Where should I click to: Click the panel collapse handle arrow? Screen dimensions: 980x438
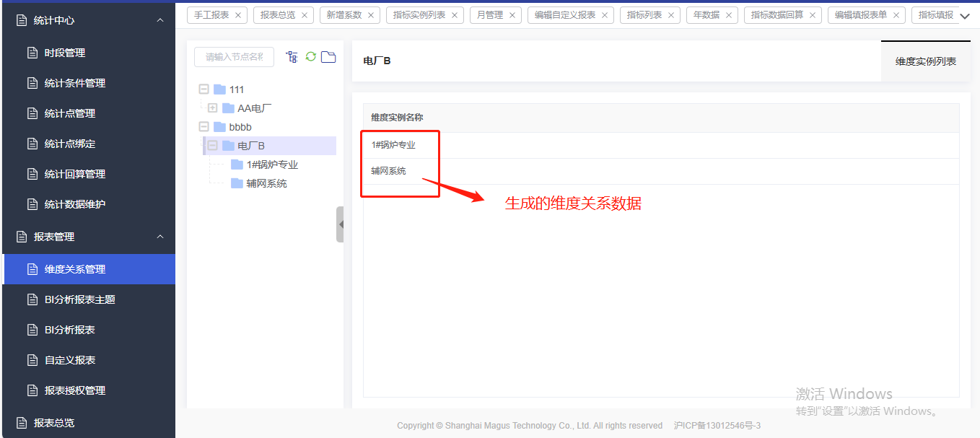click(340, 224)
